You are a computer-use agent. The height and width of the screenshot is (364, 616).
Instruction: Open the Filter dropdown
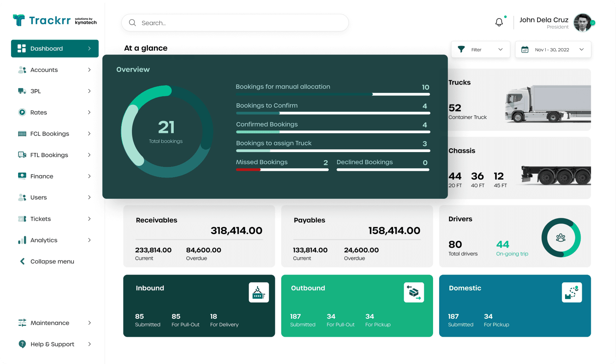(480, 50)
